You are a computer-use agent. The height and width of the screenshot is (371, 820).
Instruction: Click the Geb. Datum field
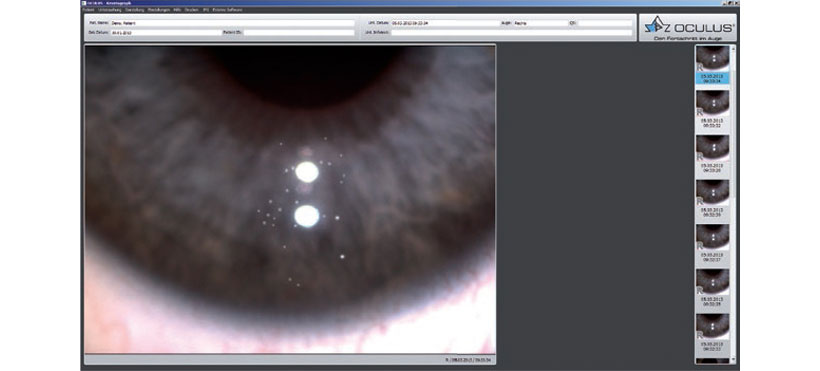(166, 32)
